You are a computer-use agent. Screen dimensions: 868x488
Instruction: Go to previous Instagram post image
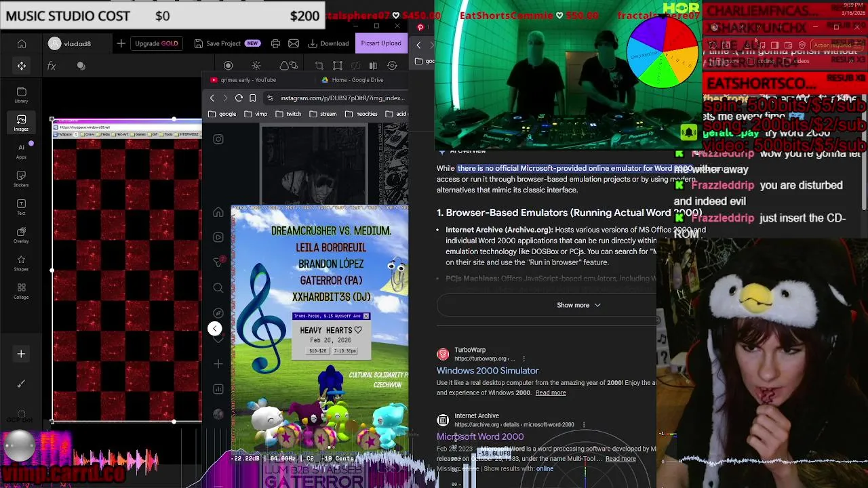point(214,329)
